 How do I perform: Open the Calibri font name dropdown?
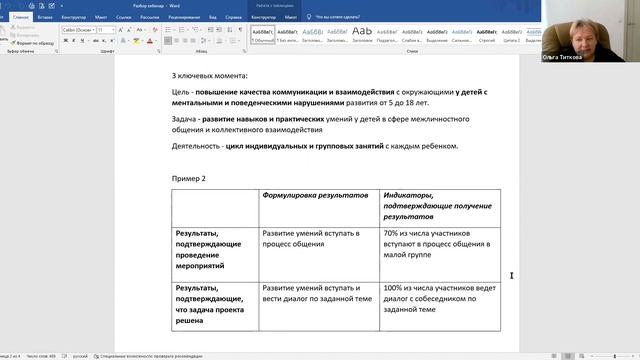(x=93, y=30)
